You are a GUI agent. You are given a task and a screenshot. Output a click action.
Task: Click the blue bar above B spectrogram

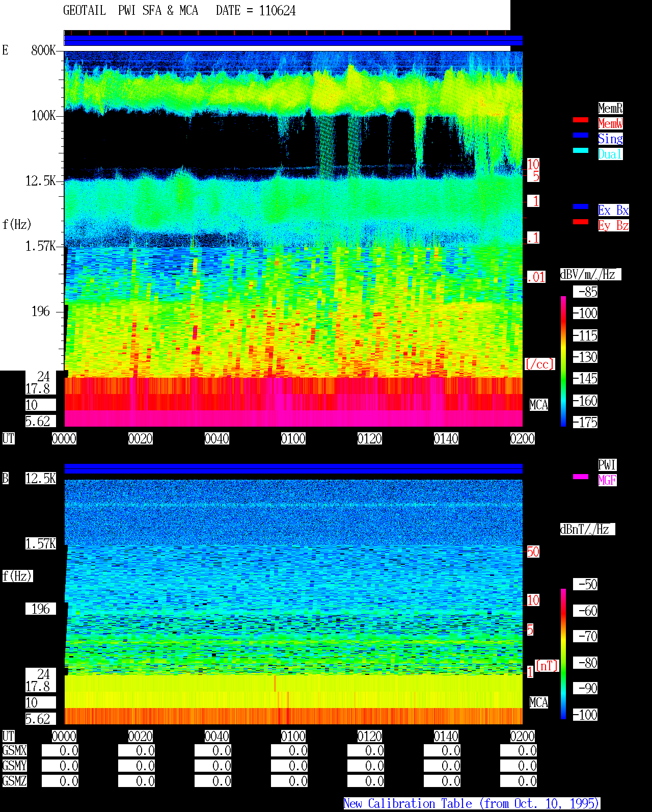point(293,468)
